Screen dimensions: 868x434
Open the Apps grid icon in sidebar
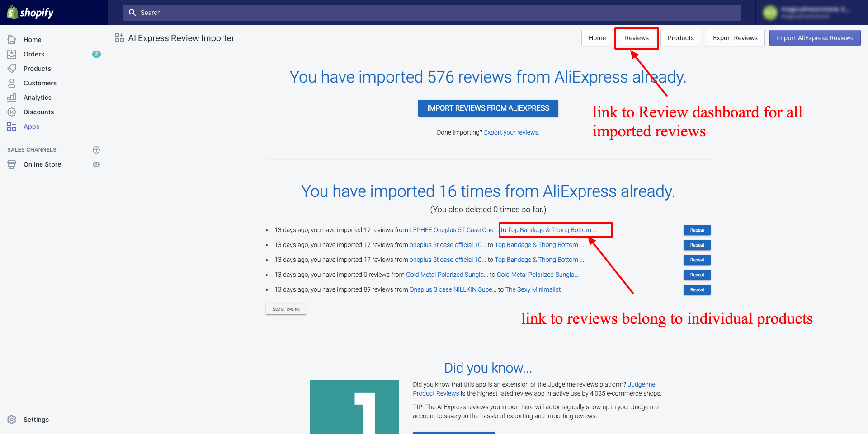[12, 126]
